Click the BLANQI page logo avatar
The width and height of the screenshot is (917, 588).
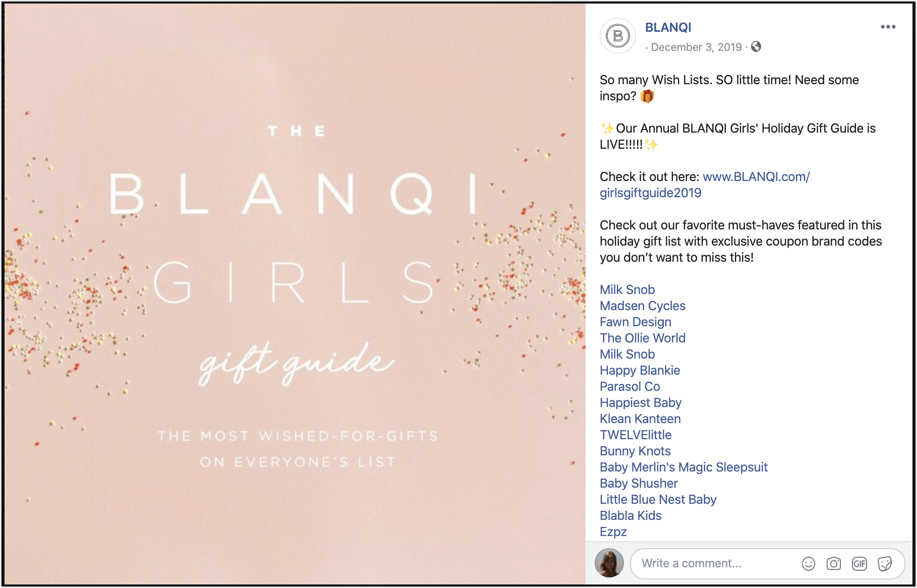pos(617,36)
